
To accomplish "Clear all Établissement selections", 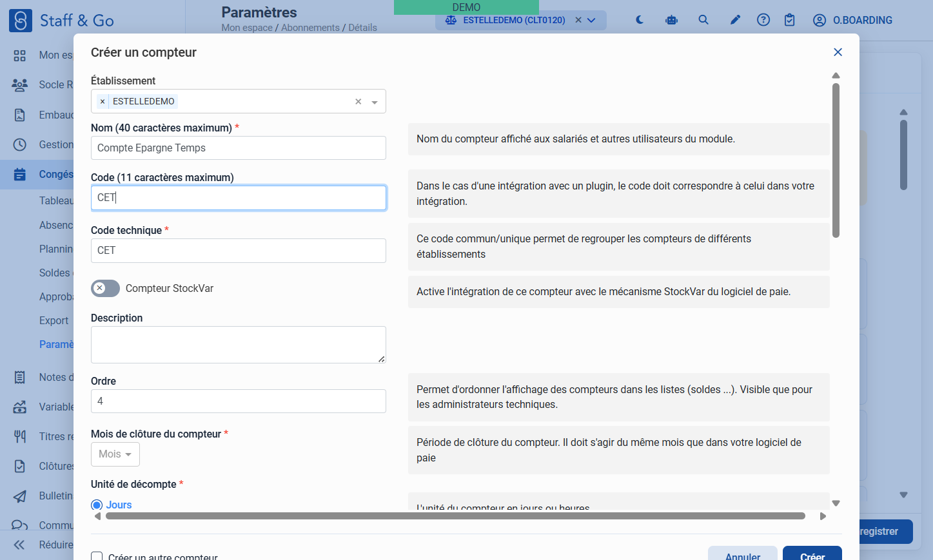I will click(358, 101).
